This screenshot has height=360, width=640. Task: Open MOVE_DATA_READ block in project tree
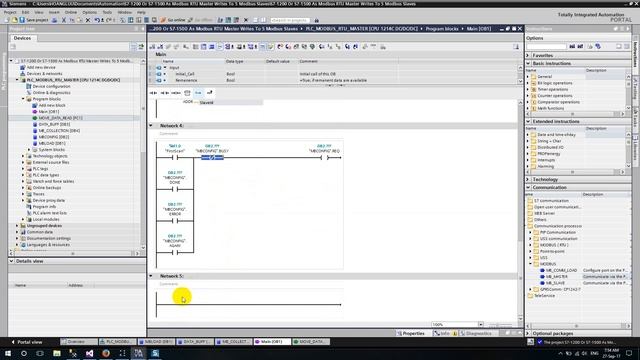60,118
